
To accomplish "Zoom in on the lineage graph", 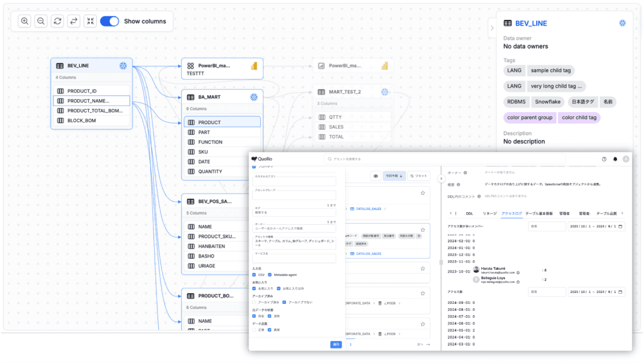I will (x=25, y=21).
